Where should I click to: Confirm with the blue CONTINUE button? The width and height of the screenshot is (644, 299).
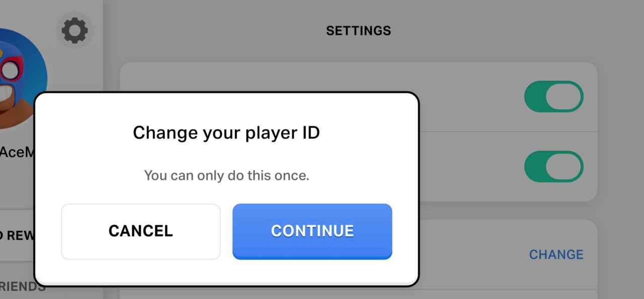click(x=312, y=231)
